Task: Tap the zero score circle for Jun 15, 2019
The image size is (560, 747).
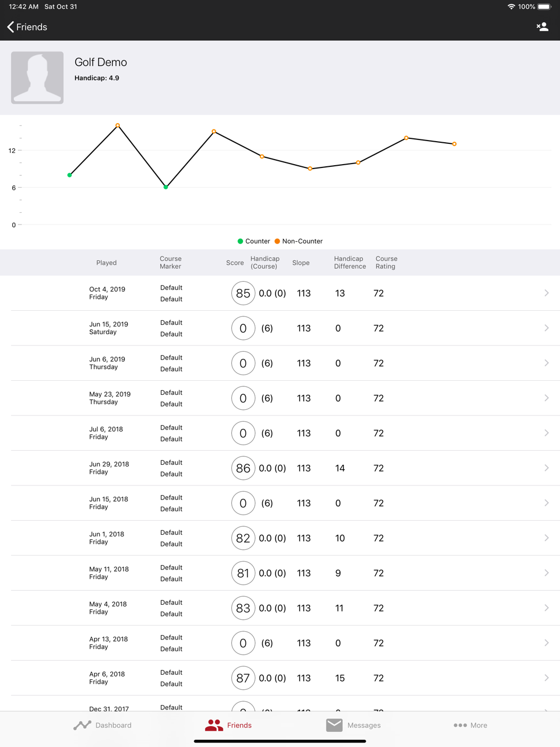Action: point(243,328)
